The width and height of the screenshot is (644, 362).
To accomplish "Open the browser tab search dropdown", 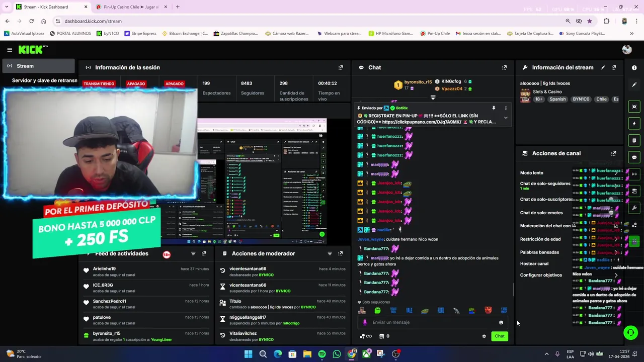I will point(7,7).
